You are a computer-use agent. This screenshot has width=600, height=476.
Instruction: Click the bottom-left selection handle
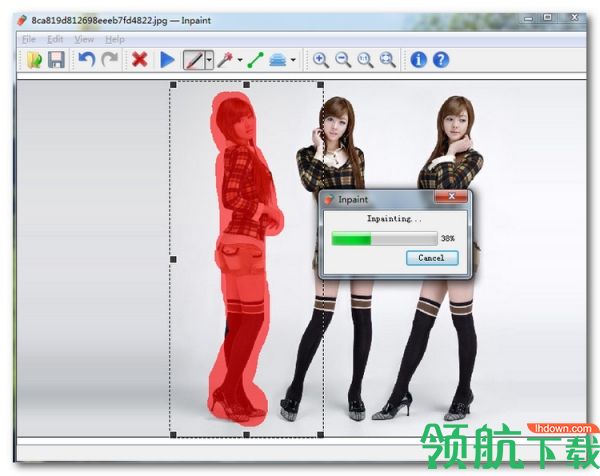tap(173, 435)
